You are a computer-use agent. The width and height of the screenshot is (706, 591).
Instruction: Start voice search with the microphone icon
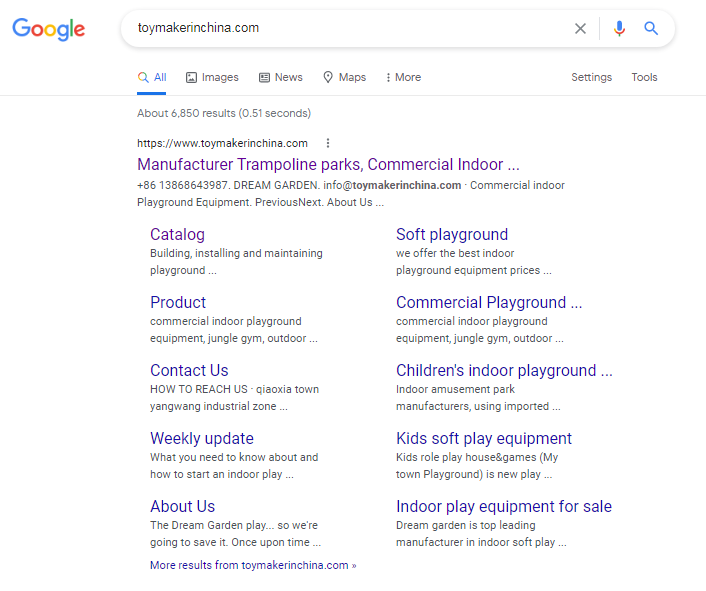click(x=619, y=28)
